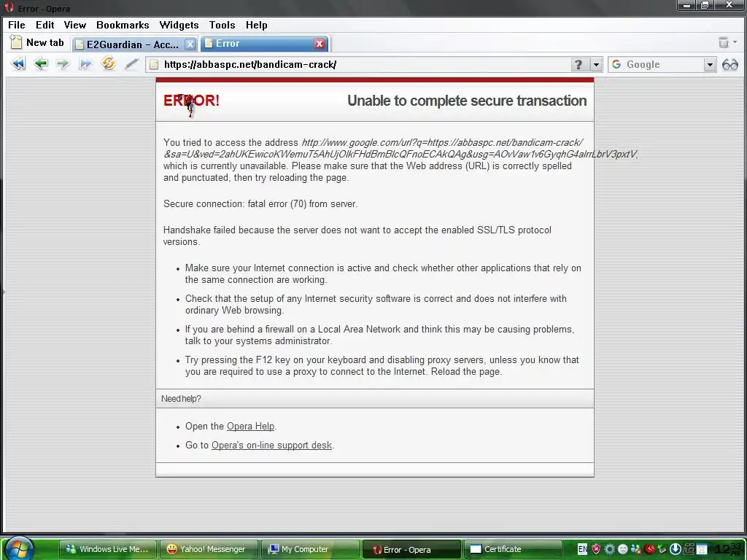Follow Opera's on-line support desk link
Screen dimensions: 747x560
(271, 446)
